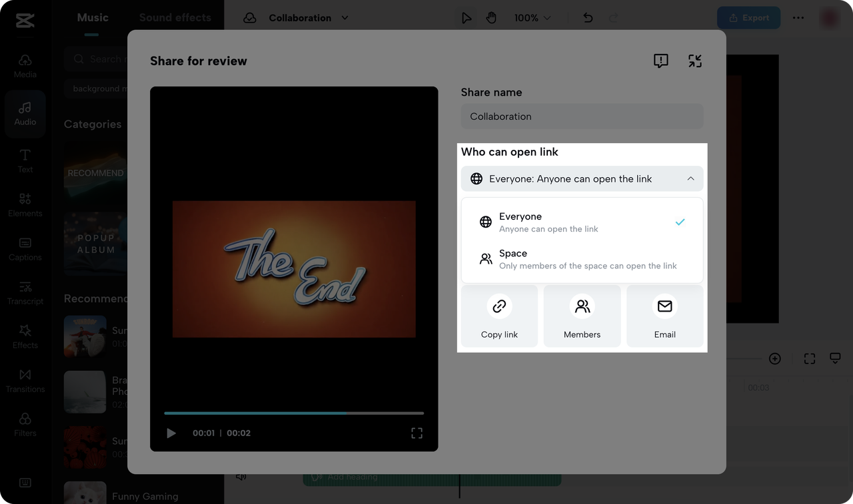Click the Export button

click(x=749, y=18)
